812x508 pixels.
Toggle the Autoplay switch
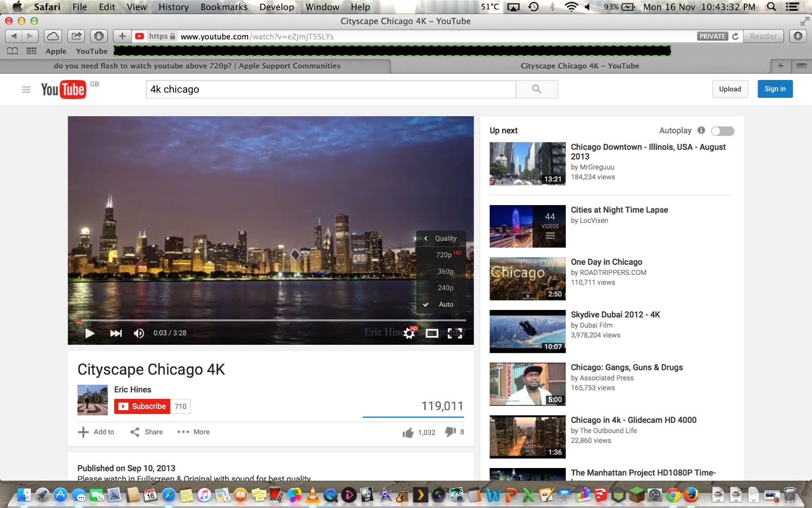[723, 131]
